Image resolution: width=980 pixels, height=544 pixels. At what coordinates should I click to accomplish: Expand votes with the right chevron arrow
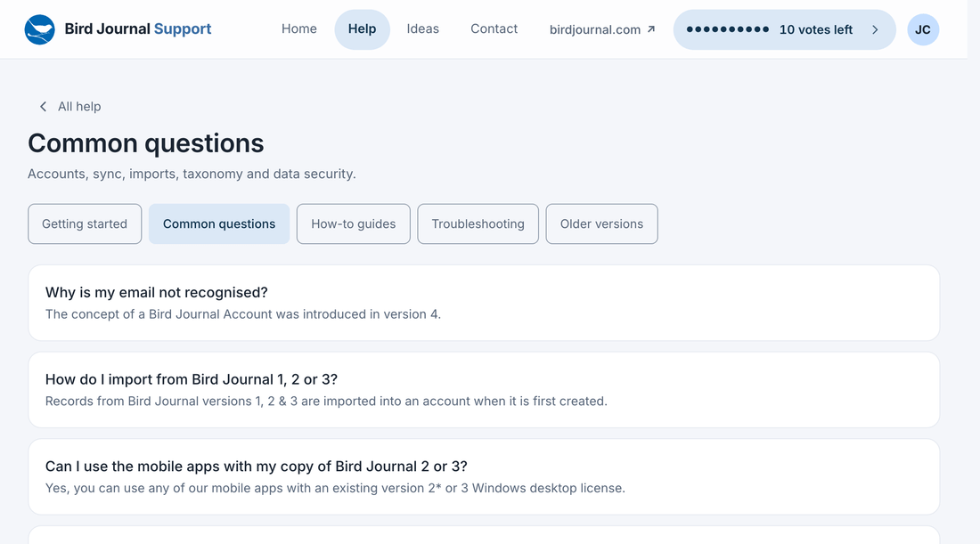point(875,29)
